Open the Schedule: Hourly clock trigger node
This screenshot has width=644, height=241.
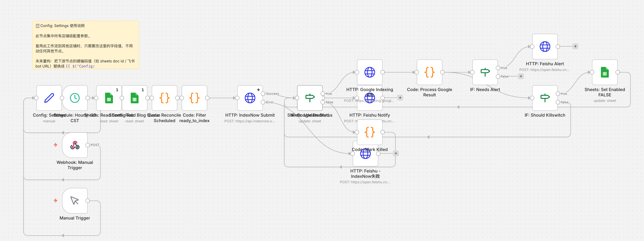click(75, 98)
